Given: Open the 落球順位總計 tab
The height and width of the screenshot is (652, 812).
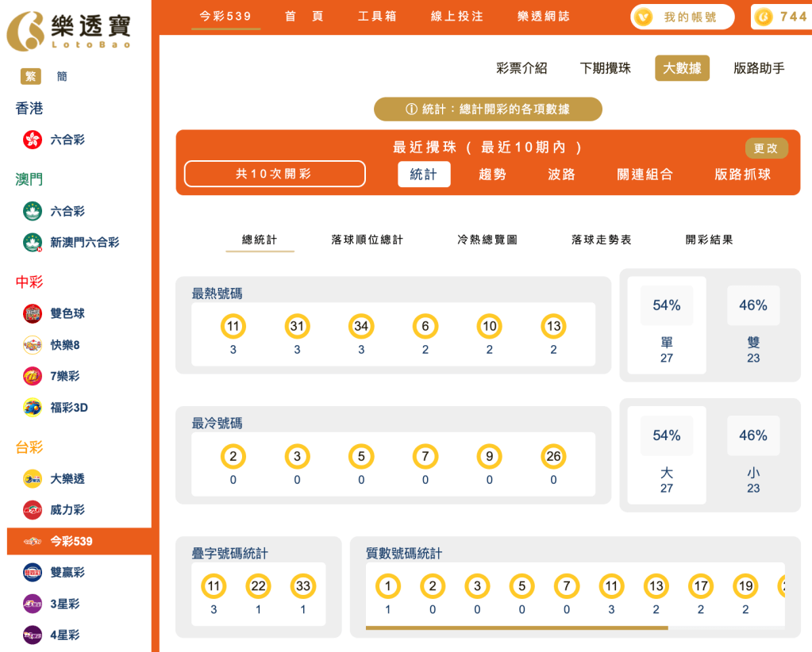Looking at the screenshot, I should [x=368, y=240].
